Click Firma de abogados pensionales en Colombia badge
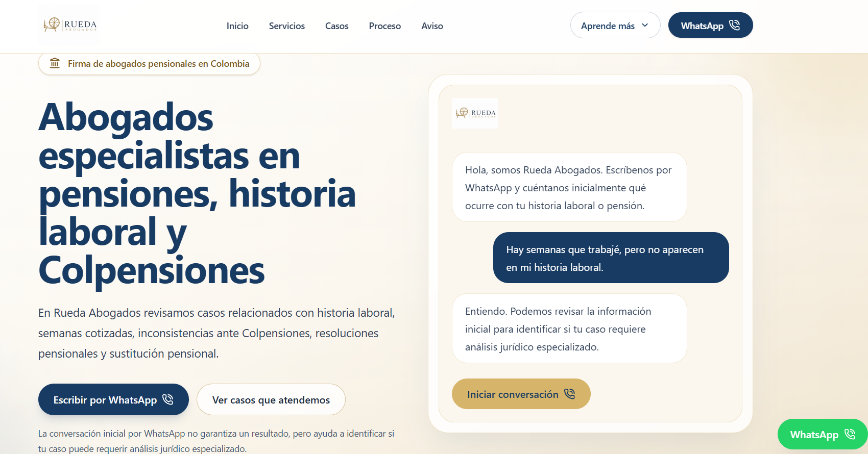 tap(149, 64)
